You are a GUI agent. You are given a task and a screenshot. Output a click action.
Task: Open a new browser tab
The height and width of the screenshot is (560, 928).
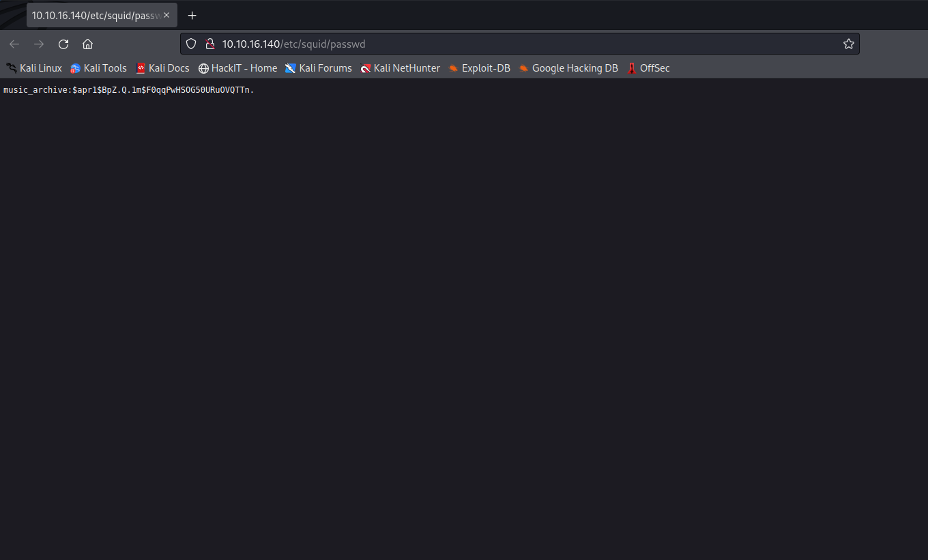pyautogui.click(x=192, y=15)
